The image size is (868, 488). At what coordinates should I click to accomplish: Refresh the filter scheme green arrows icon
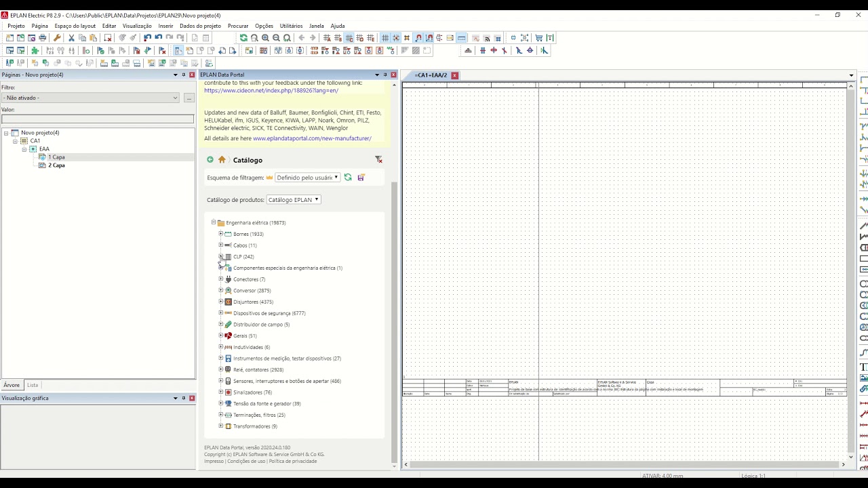coord(348,178)
